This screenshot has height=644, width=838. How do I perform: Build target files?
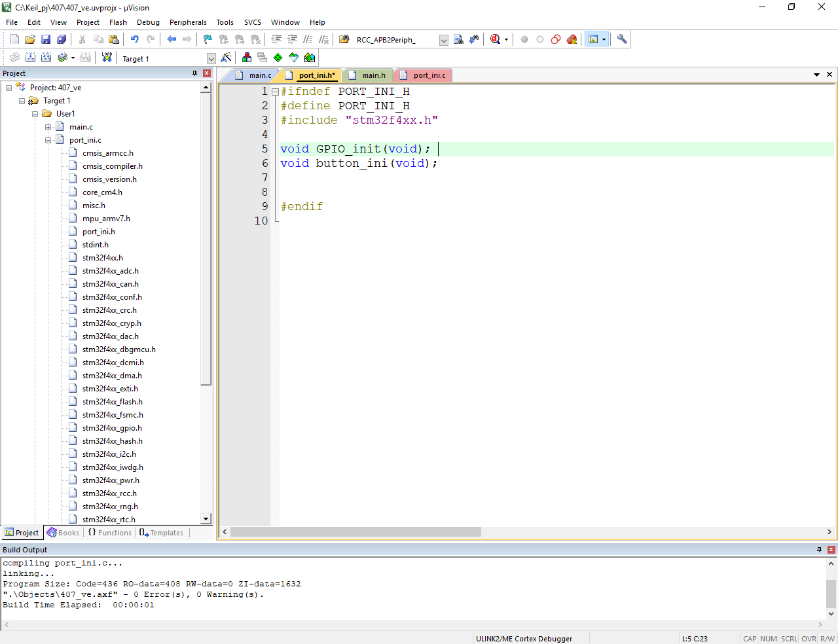[x=30, y=58]
